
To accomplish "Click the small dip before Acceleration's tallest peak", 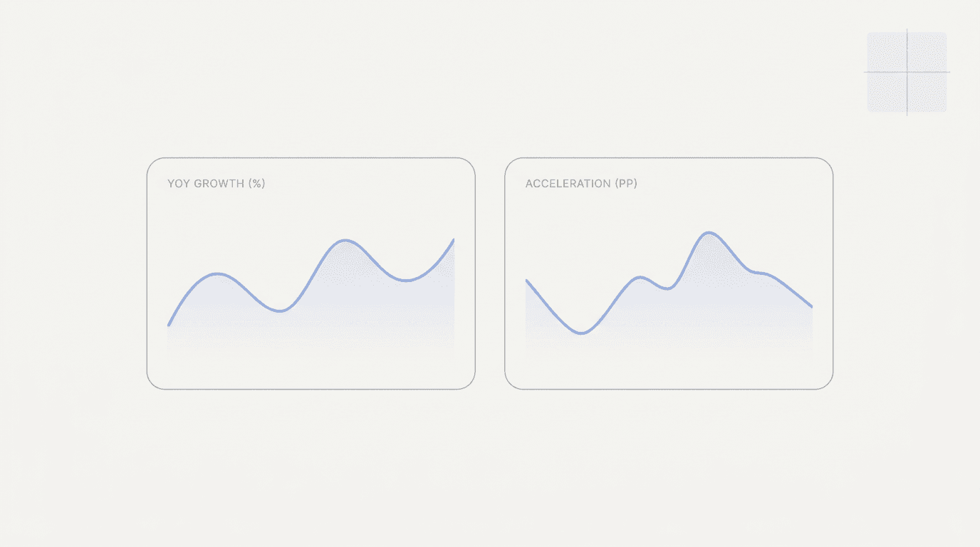I will pos(667,288).
